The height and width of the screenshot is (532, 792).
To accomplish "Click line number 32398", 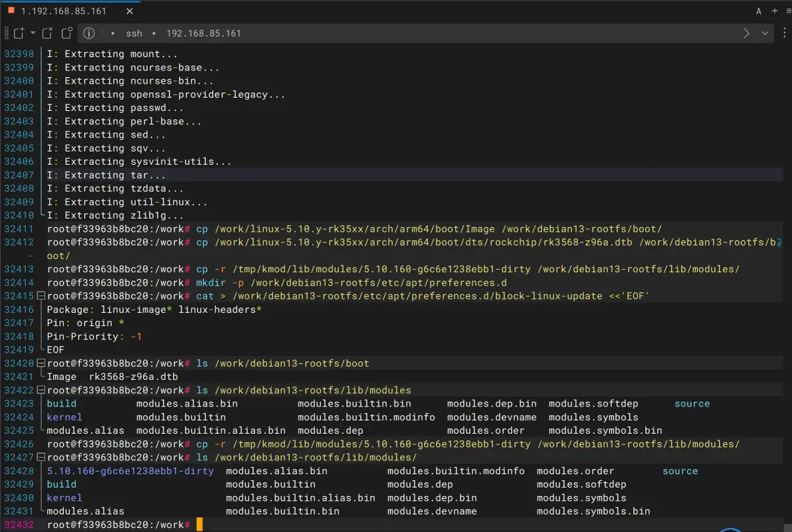I will 19,54.
